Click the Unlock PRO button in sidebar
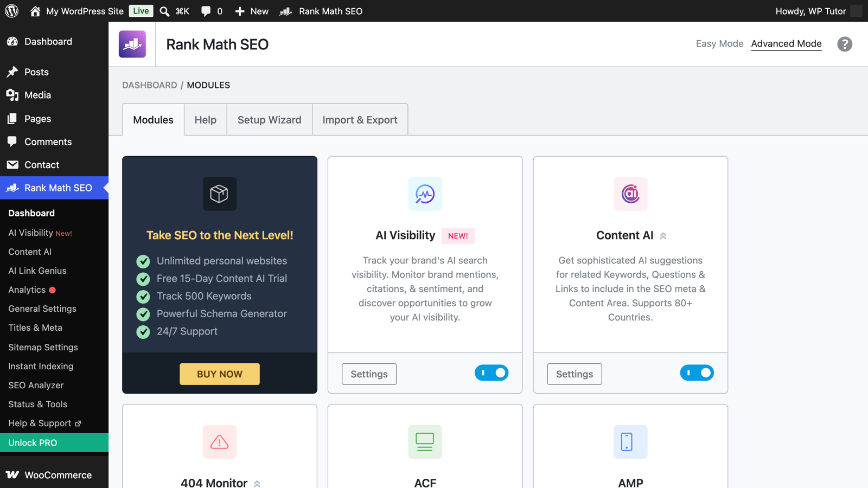 (x=54, y=442)
